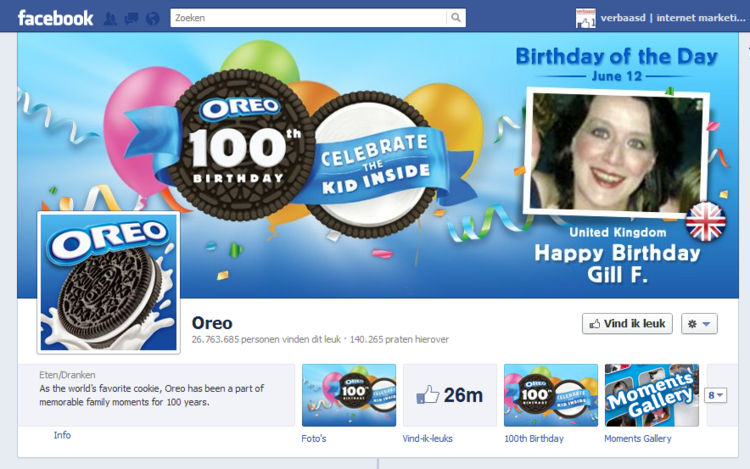Click the '140.265 praten hierover' text
750x469 pixels.
399,339
